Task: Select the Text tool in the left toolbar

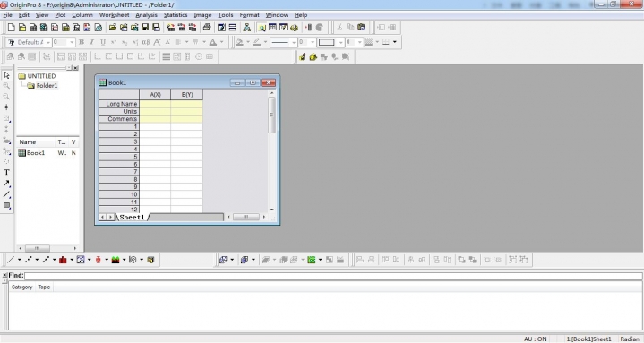Action: 6,173
